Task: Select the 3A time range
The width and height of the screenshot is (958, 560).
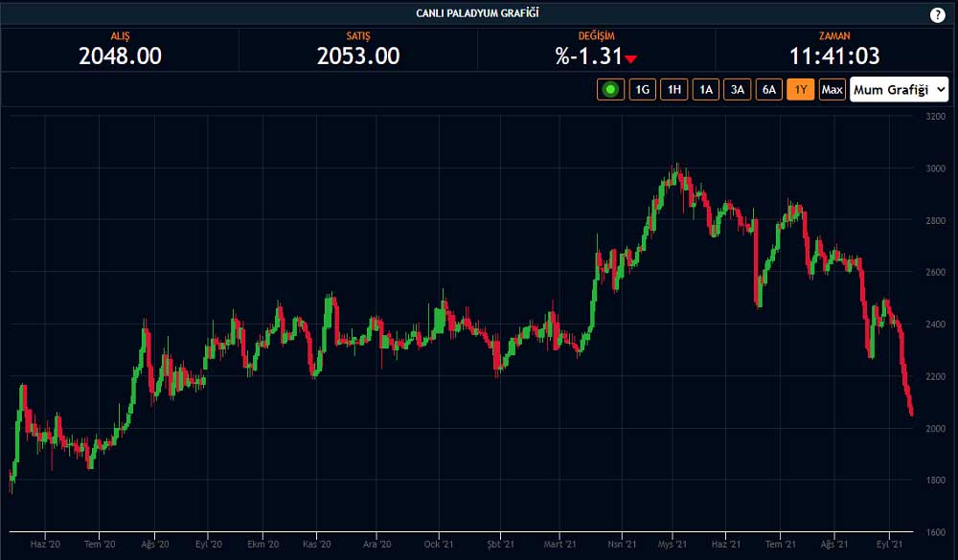Action: coord(738,90)
